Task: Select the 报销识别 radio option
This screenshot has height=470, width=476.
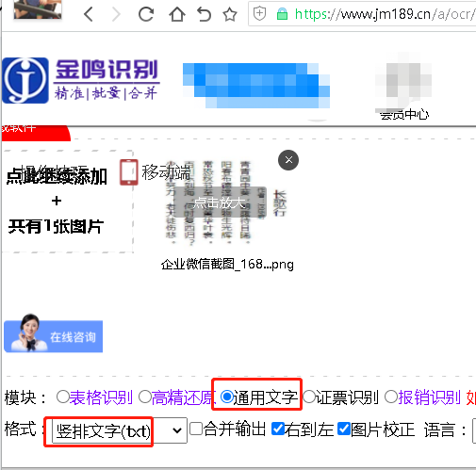Action: coord(391,397)
